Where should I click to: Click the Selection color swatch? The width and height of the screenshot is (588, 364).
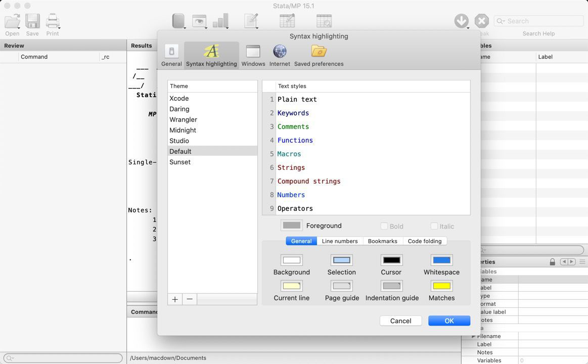pos(342,260)
